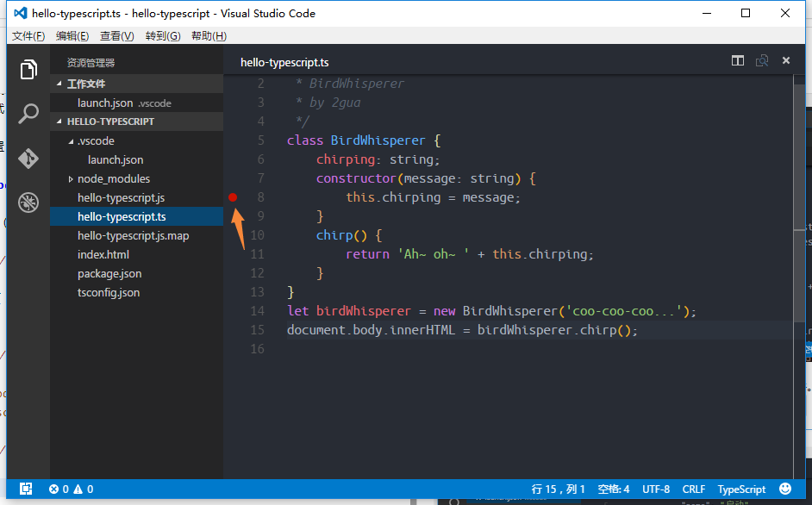Viewport: 812px width, 505px height.
Task: Change the language mode TypeScript
Action: click(x=740, y=489)
